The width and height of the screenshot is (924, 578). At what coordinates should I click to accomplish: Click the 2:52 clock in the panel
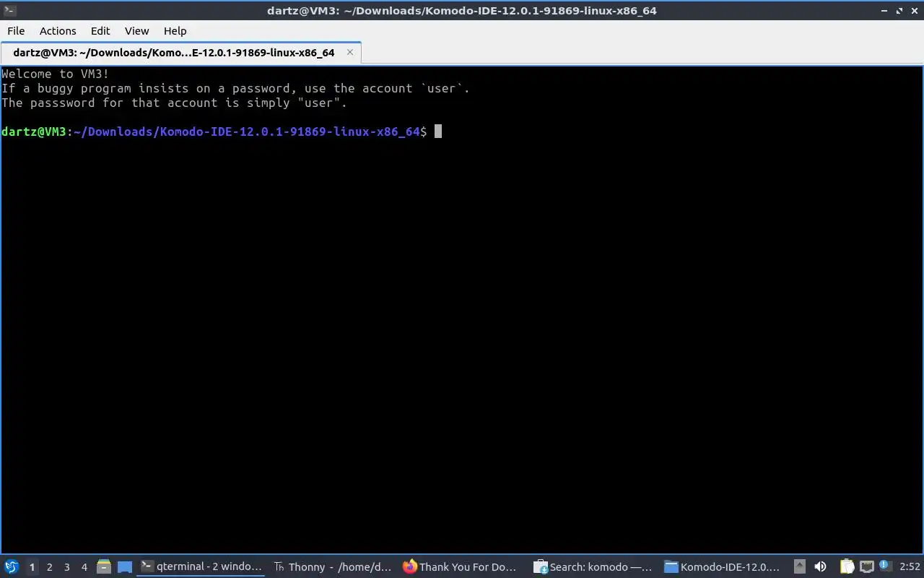910,567
